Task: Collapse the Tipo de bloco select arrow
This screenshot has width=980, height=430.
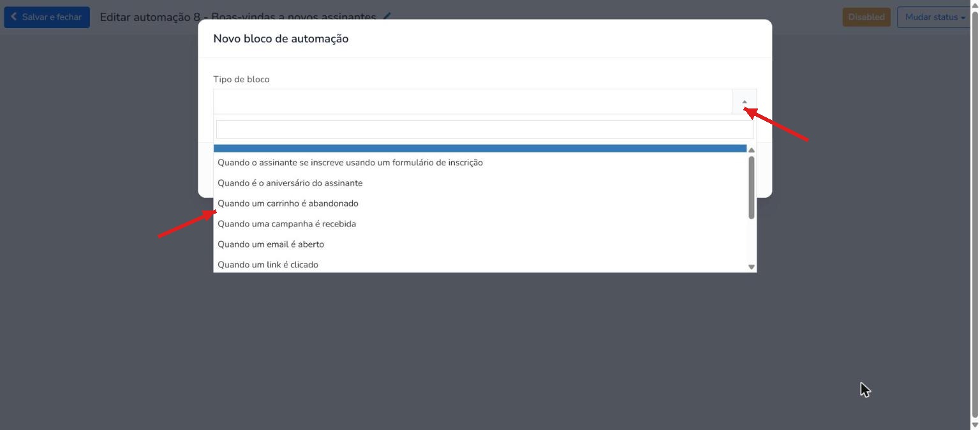Action: (744, 102)
